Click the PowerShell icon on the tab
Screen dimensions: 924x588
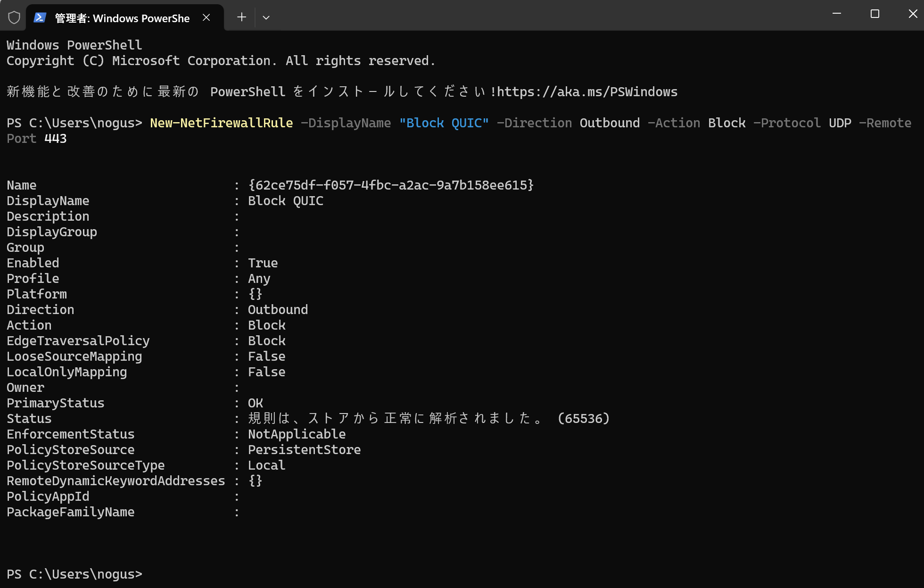coord(40,17)
